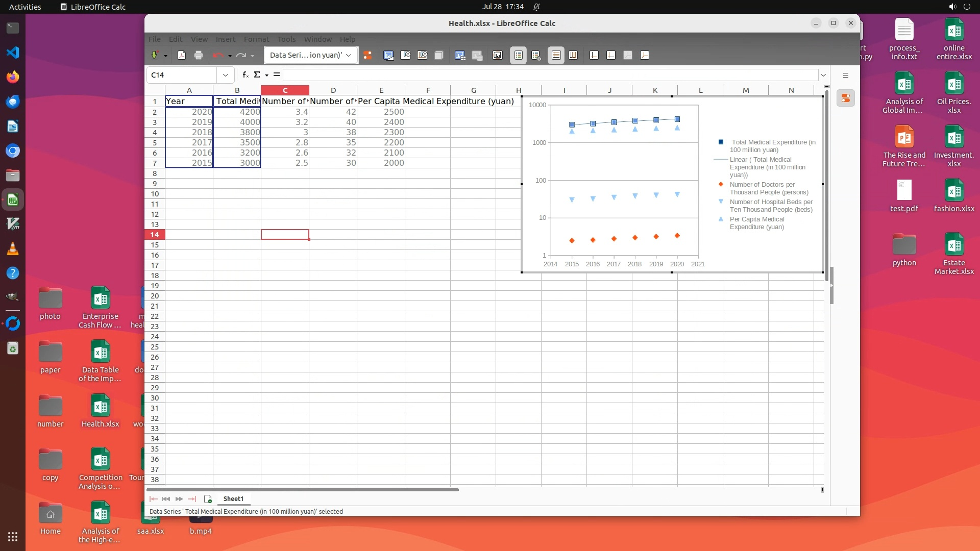980x551 pixels.
Task: Click the Undo arrow icon
Action: pyautogui.click(x=218, y=55)
